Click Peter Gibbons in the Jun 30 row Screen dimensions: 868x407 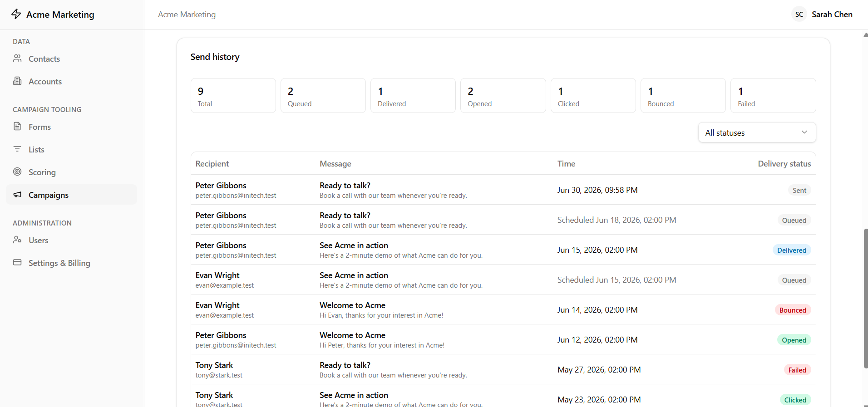(221, 186)
